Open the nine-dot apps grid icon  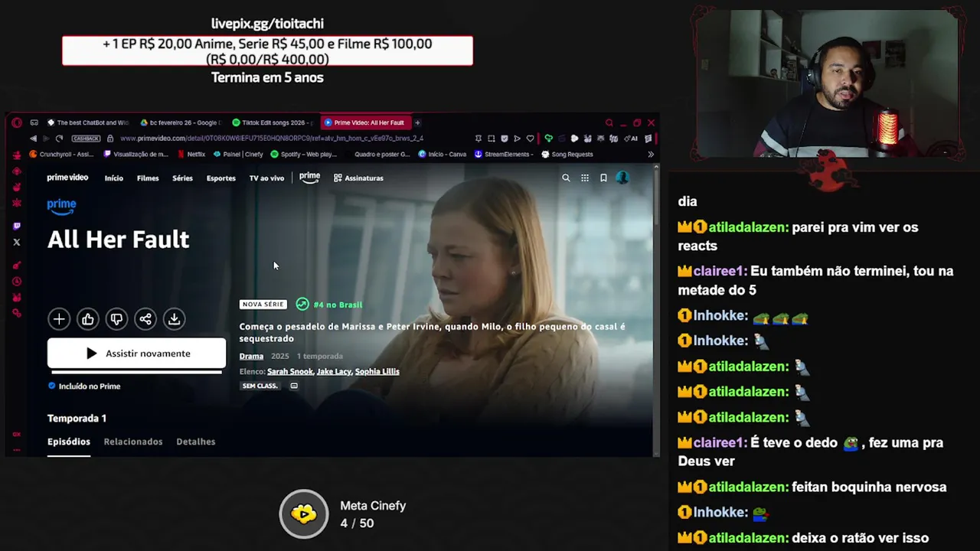(x=585, y=178)
